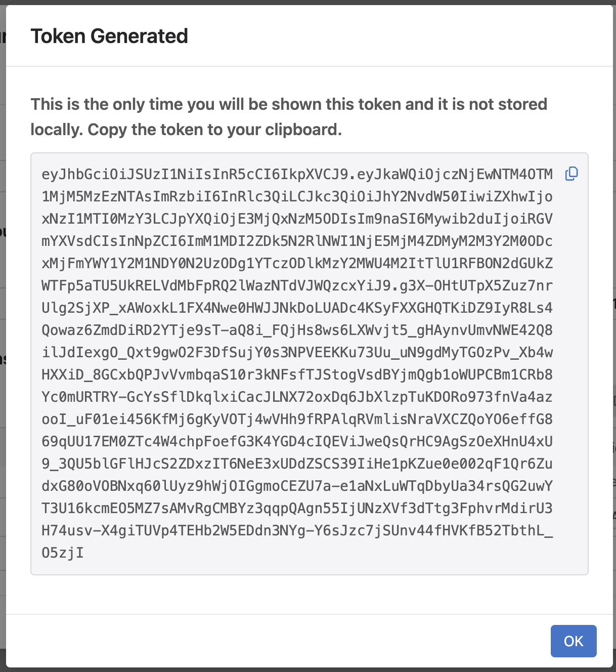Image resolution: width=616 pixels, height=672 pixels.
Task: Click the "only time you will be shown" warning text
Action: [288, 105]
